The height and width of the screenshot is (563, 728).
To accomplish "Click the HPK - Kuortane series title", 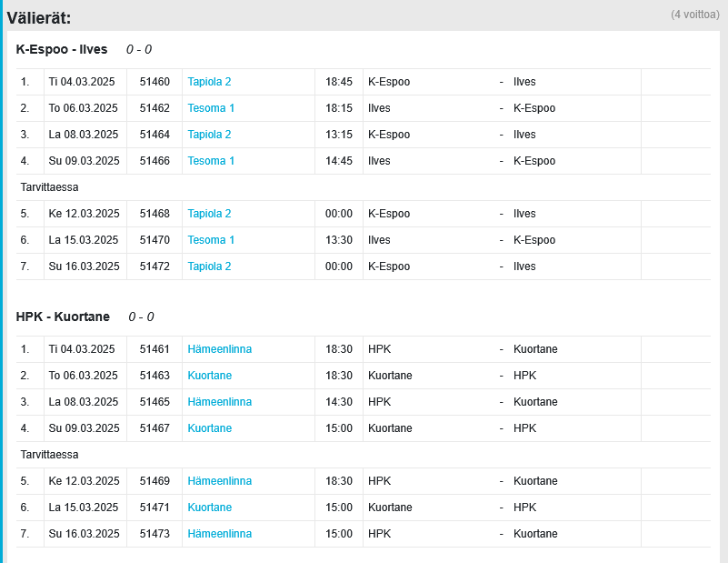I will (63, 317).
